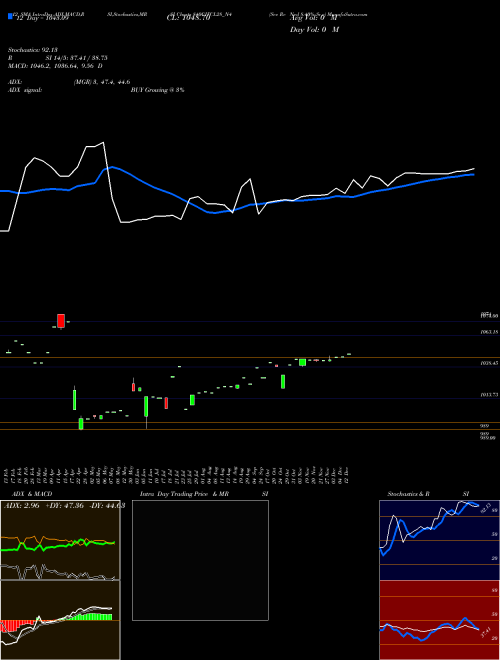Screen dimensions: 500x660
Task: Click the 1038.45 price level label
Action: tap(489, 362)
